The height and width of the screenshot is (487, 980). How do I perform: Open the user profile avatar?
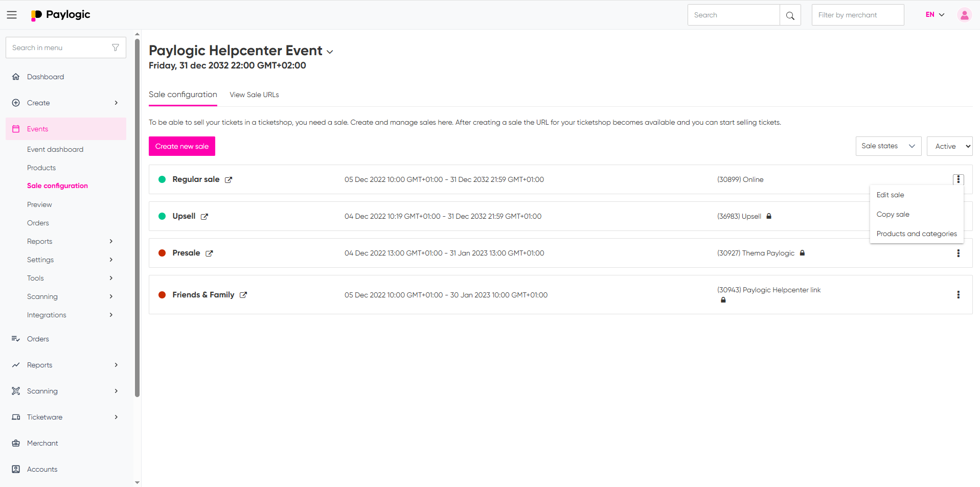point(964,15)
